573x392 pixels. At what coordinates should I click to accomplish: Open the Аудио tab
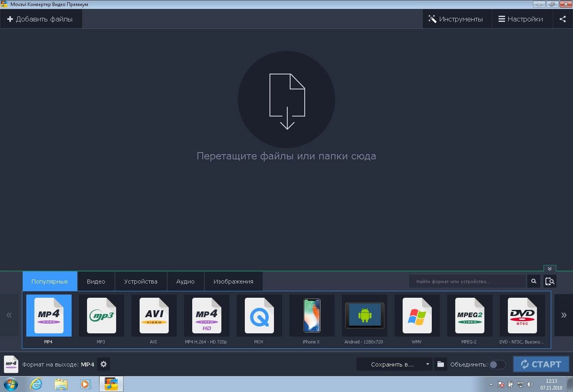coord(185,281)
